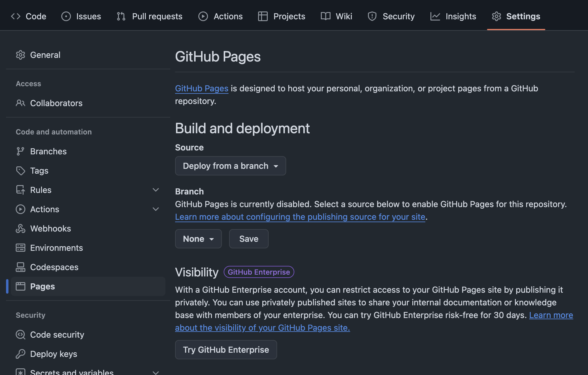The image size is (588, 375).
Task: Click the GitHub Enterprise badge
Action: (x=259, y=272)
